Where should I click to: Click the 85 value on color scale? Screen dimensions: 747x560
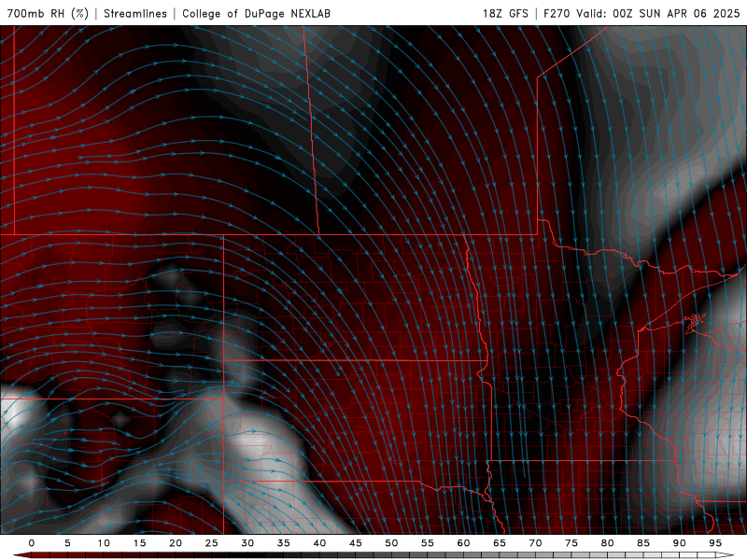(x=643, y=543)
